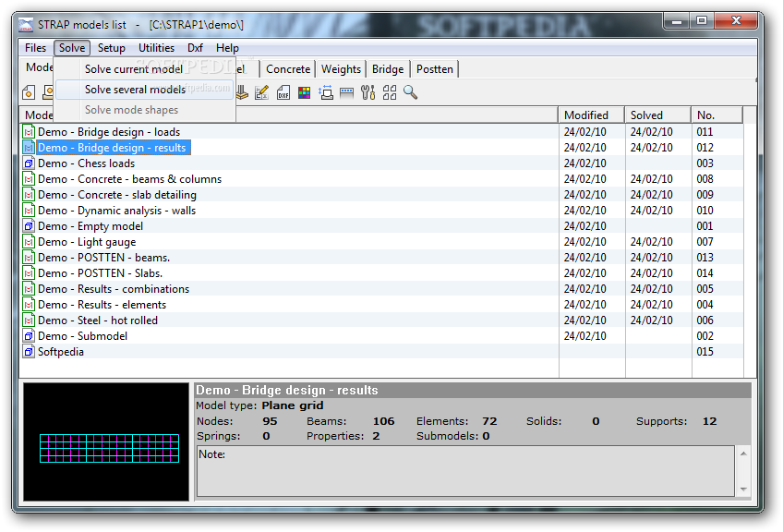Select Demo - Results - combinations model
This screenshot has width=783, height=532.
coord(114,289)
